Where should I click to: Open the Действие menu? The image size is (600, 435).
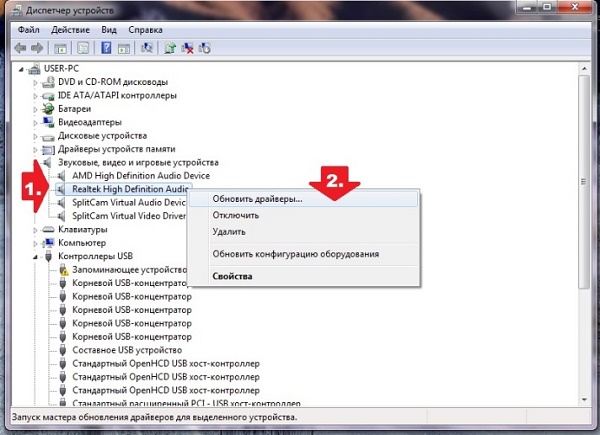click(68, 29)
